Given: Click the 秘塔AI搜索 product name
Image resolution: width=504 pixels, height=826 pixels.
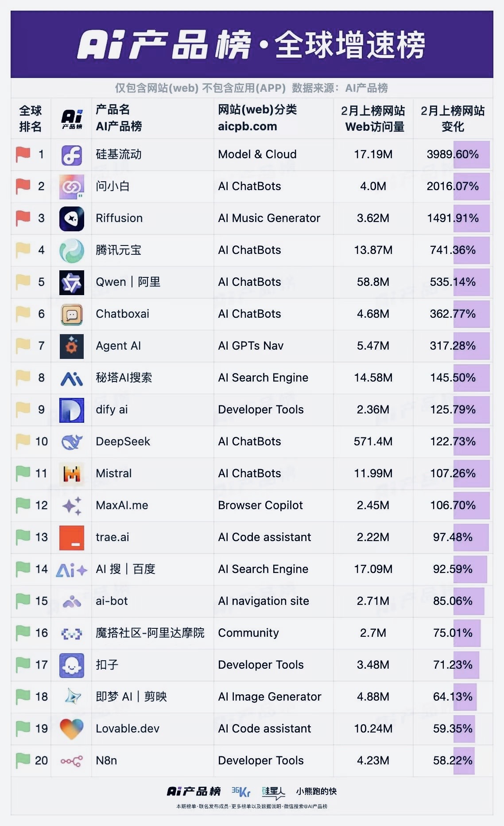Looking at the screenshot, I should pos(124,378).
